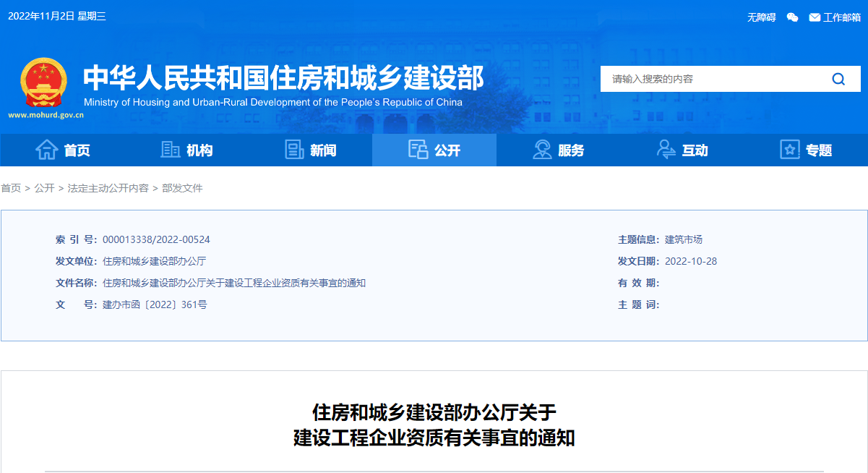Click the service person icon beside 服务

[x=542, y=150]
